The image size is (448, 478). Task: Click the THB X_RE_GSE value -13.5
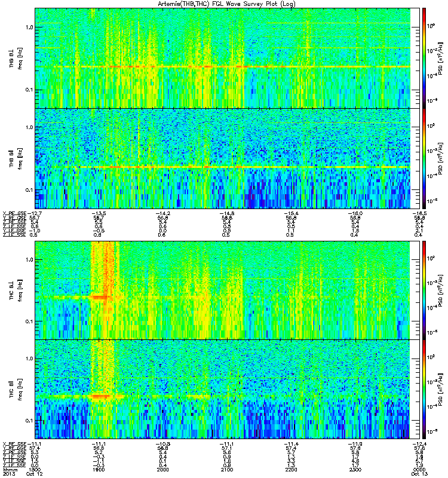tap(99, 213)
